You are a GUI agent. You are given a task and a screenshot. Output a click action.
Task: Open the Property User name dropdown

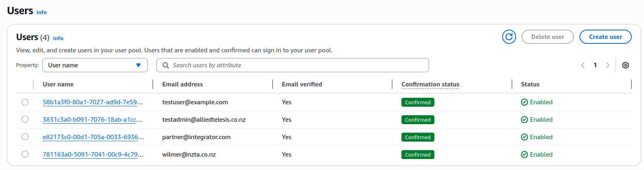point(95,65)
